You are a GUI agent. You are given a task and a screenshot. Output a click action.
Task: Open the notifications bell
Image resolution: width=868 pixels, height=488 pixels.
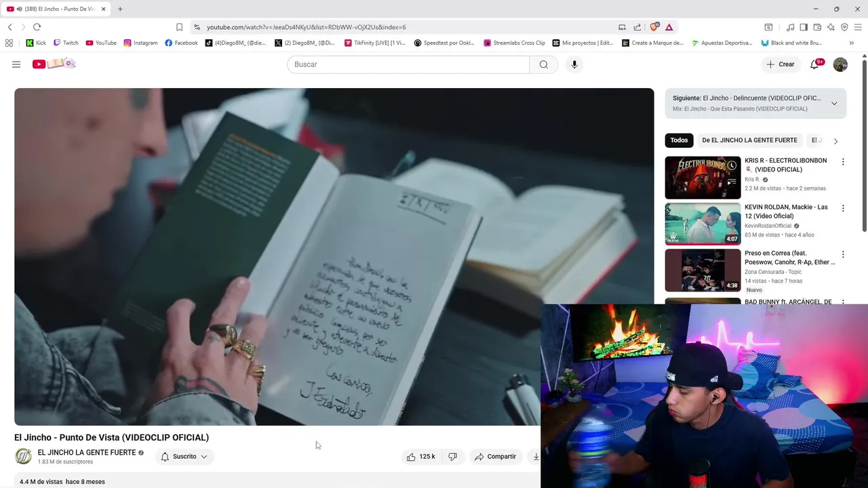[x=816, y=64]
